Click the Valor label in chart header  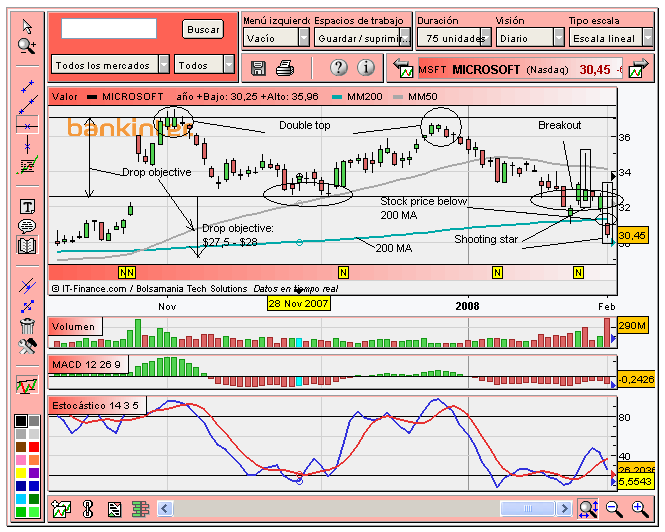[x=64, y=97]
